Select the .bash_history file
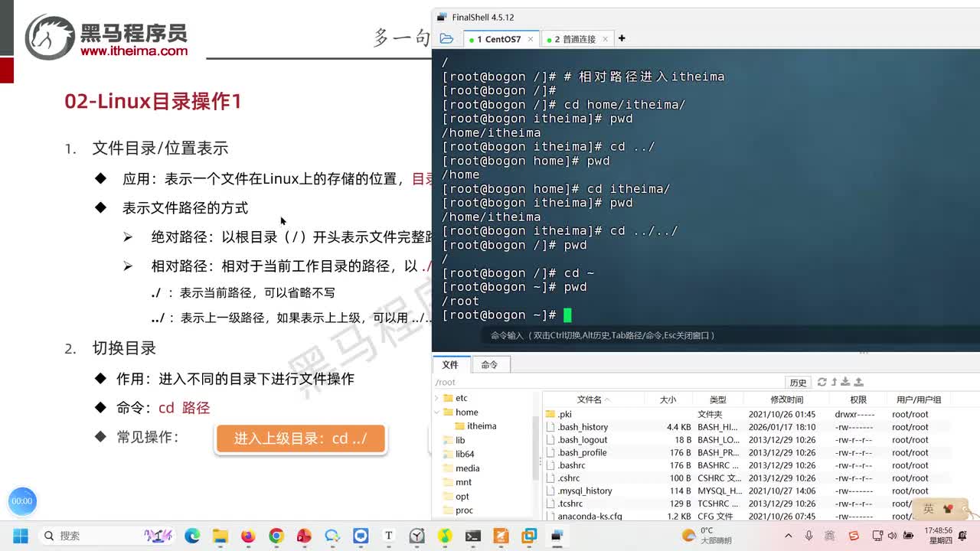The width and height of the screenshot is (980, 551). coord(746,427)
